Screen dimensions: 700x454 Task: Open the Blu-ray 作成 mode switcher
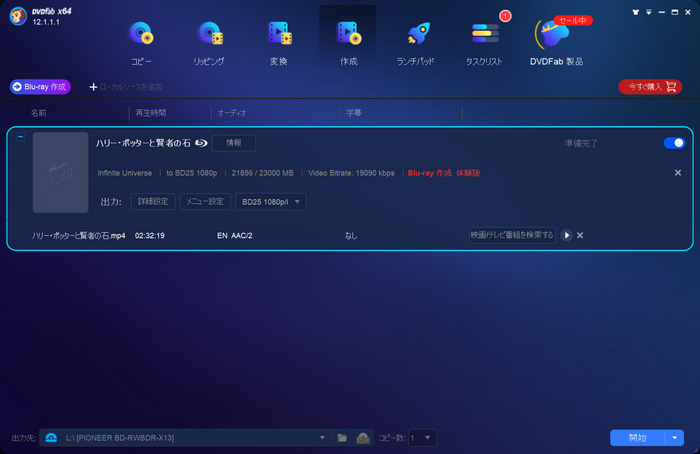[x=40, y=87]
